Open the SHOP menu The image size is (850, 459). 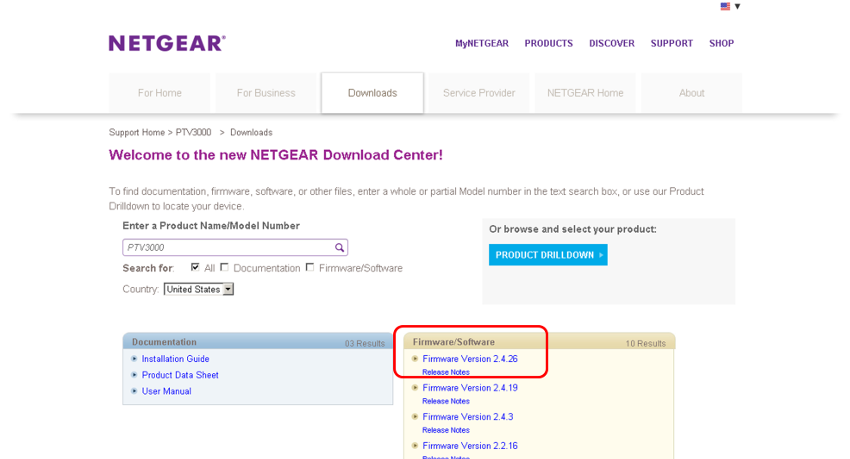pos(722,43)
